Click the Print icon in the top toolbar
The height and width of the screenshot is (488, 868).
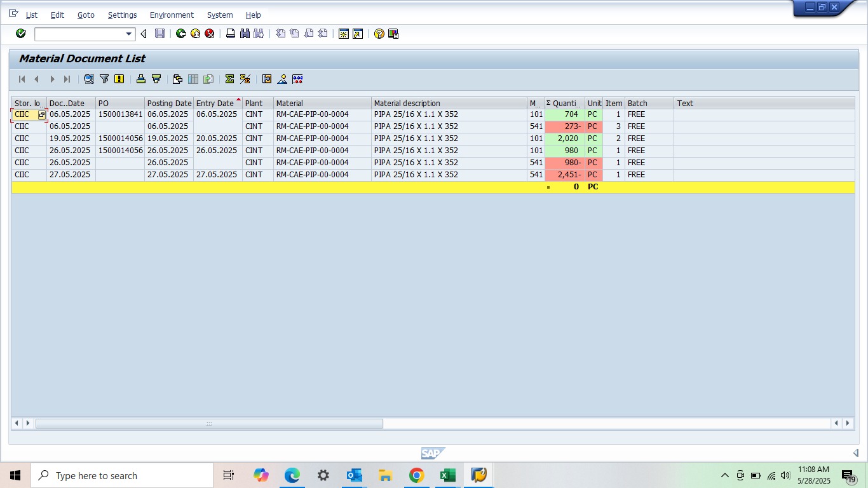pos(231,34)
